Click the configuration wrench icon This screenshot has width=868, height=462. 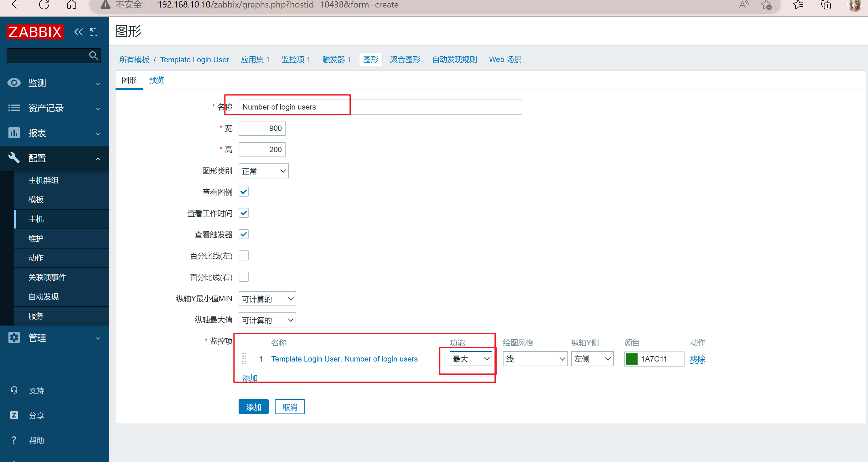click(14, 157)
